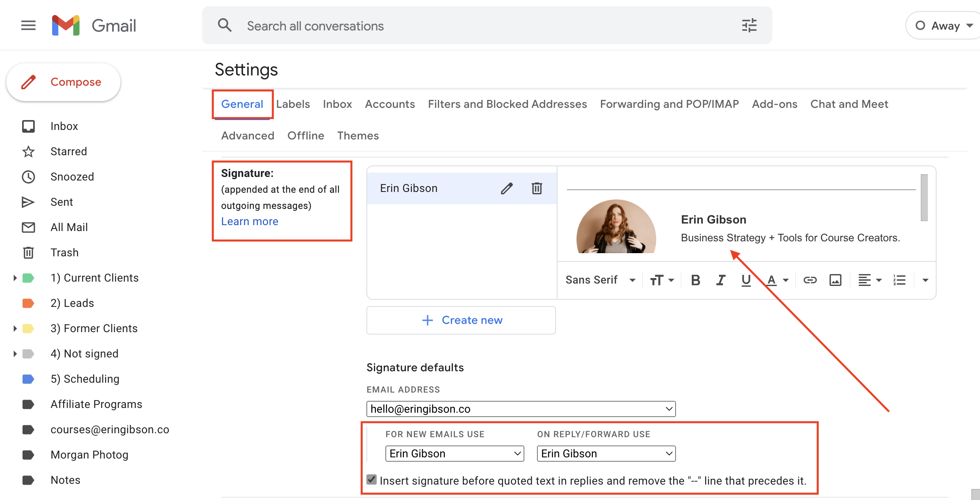The height and width of the screenshot is (500, 980).
Task: Click the search magnifier icon
Action: [x=225, y=26]
